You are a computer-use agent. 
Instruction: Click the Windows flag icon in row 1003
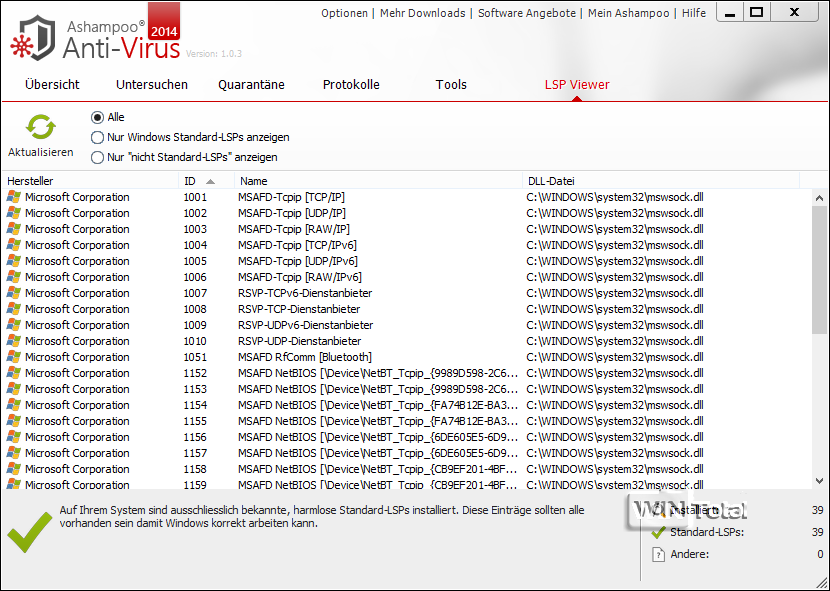pyautogui.click(x=13, y=229)
